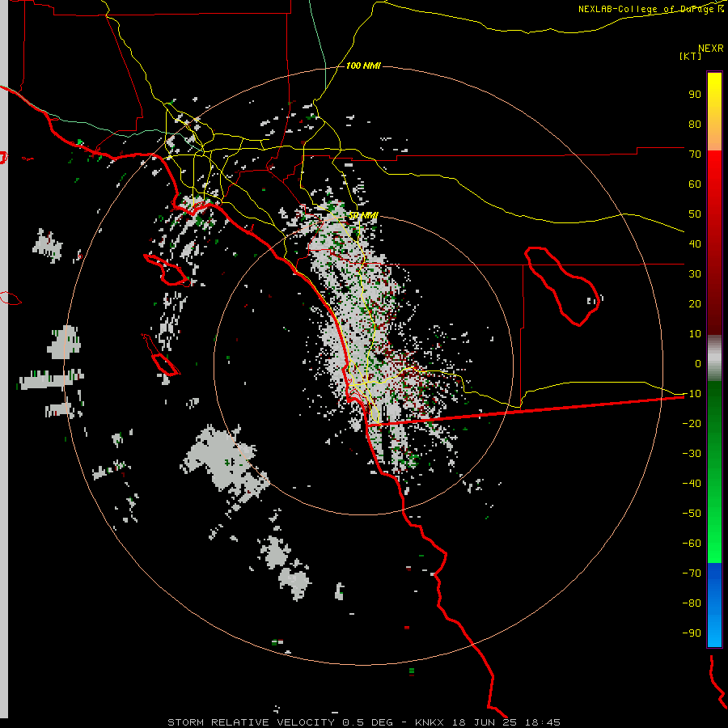Click the -30 value on velocity scale

tap(692, 454)
